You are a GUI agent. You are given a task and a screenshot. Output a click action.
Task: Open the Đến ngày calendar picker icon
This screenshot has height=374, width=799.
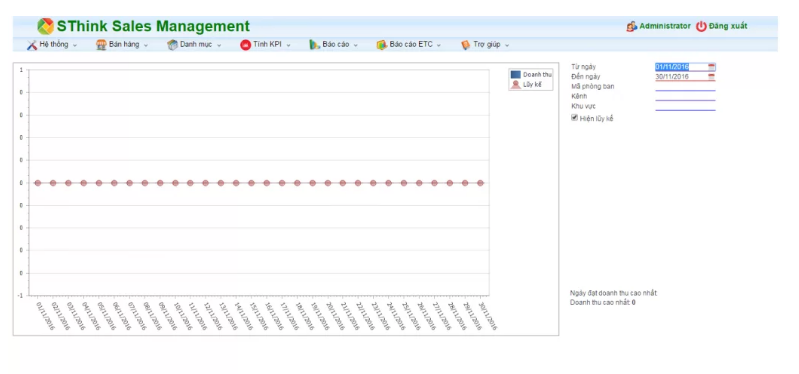[x=712, y=77]
